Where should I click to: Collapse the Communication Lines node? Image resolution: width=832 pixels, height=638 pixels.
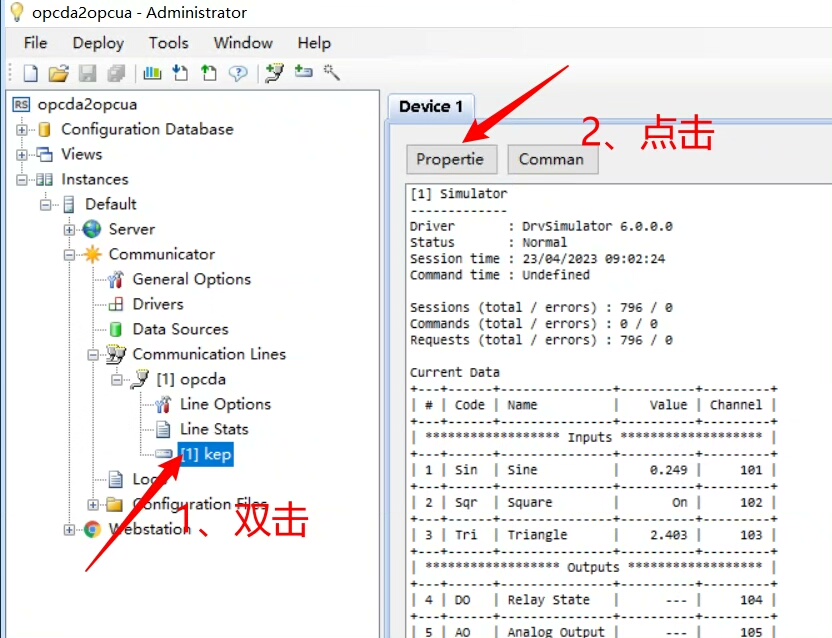pyautogui.click(x=93, y=355)
